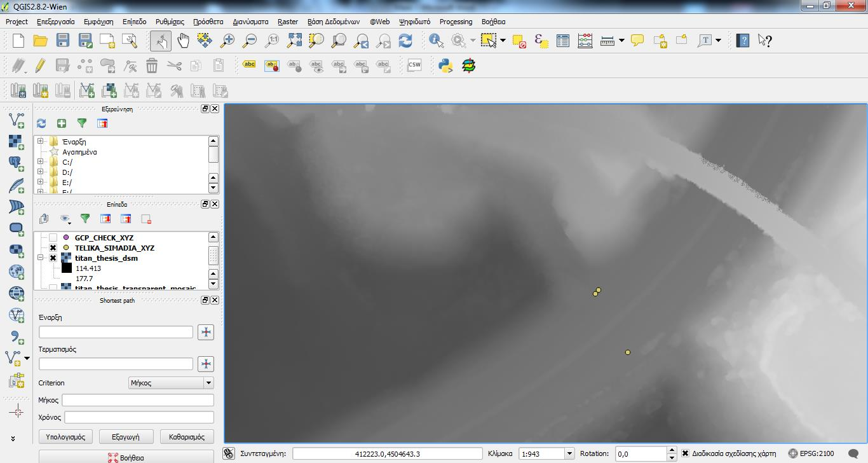The height and width of the screenshot is (463, 868).
Task: Pick end point with Τερματισμός crosshair button
Action: pos(206,364)
